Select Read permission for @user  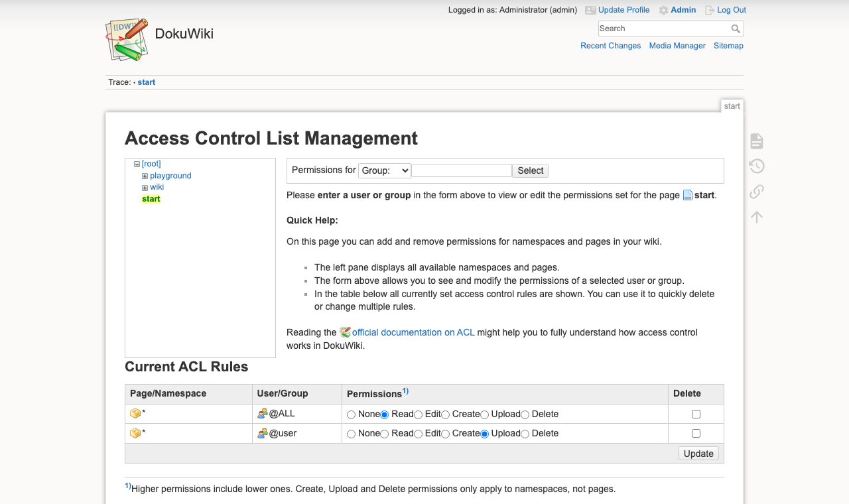[384, 434]
